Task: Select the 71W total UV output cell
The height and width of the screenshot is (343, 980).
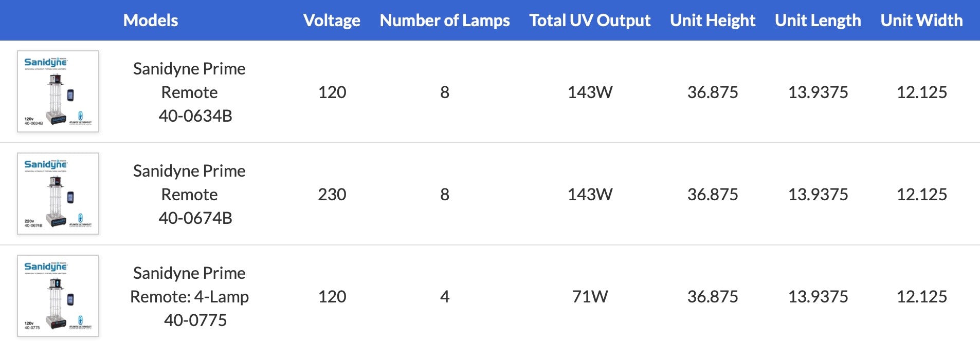Action: click(x=590, y=297)
